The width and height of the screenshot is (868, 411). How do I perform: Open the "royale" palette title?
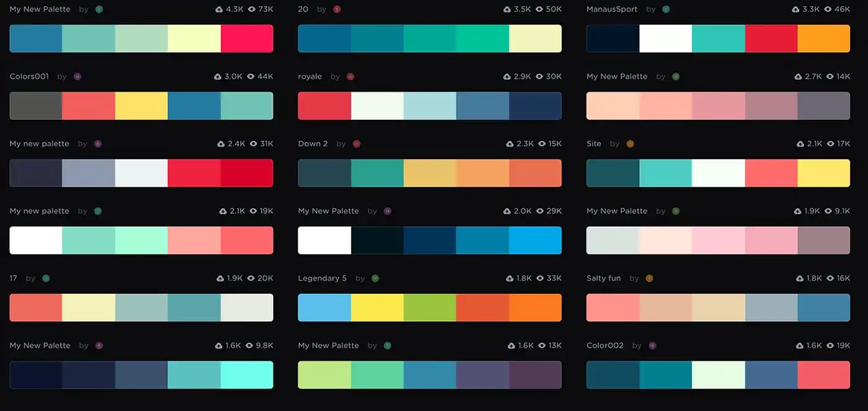coord(310,76)
